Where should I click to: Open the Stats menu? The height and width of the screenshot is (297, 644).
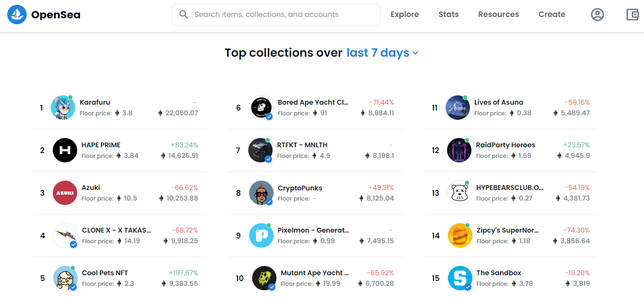[448, 15]
